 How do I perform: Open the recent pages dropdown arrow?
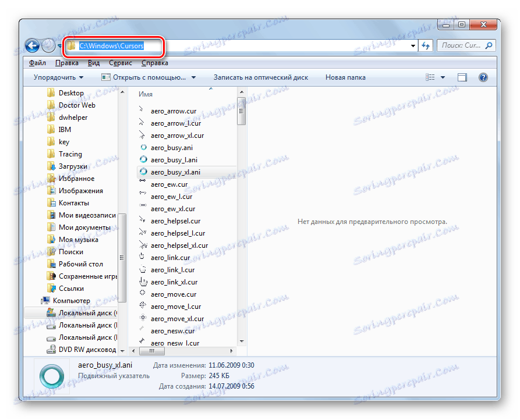(59, 46)
